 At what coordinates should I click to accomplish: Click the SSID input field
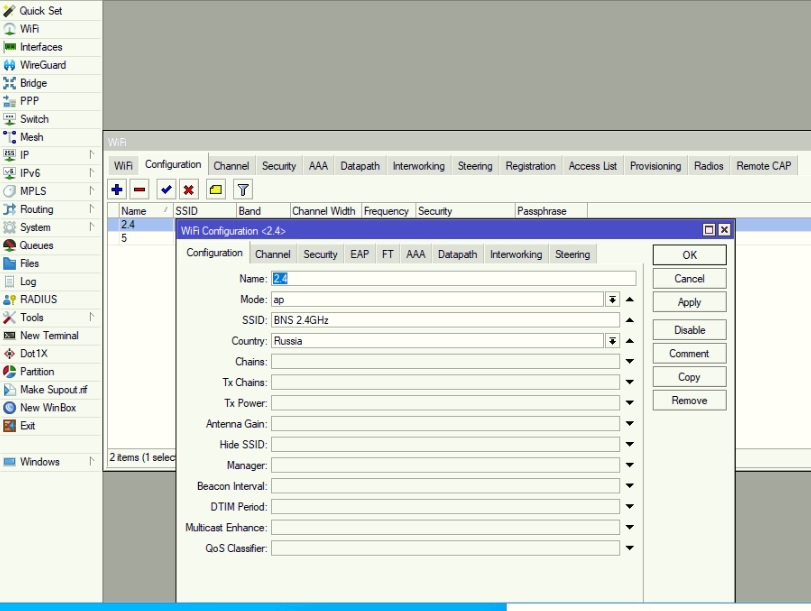[445, 320]
